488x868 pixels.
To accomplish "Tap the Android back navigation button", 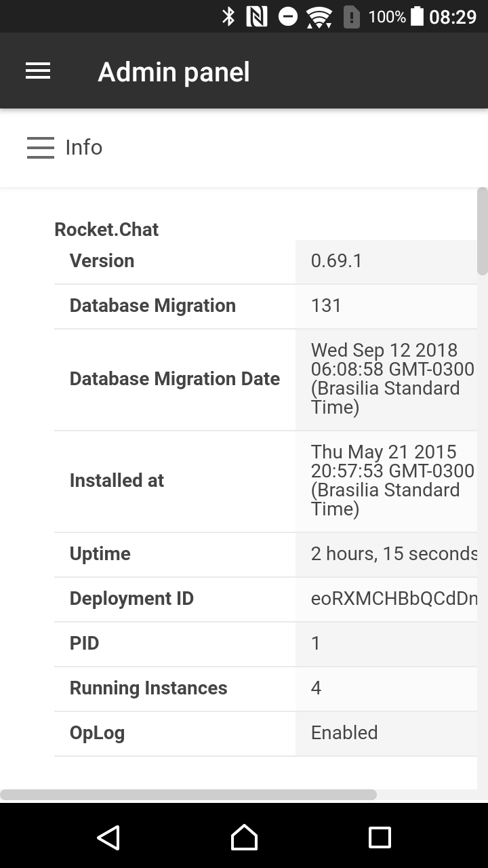I will click(x=108, y=837).
